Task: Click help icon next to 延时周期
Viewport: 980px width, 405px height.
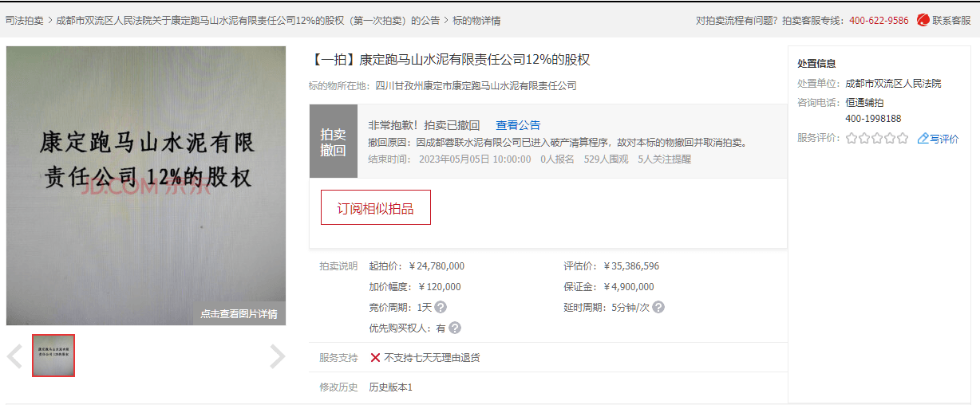Action: coord(658,308)
